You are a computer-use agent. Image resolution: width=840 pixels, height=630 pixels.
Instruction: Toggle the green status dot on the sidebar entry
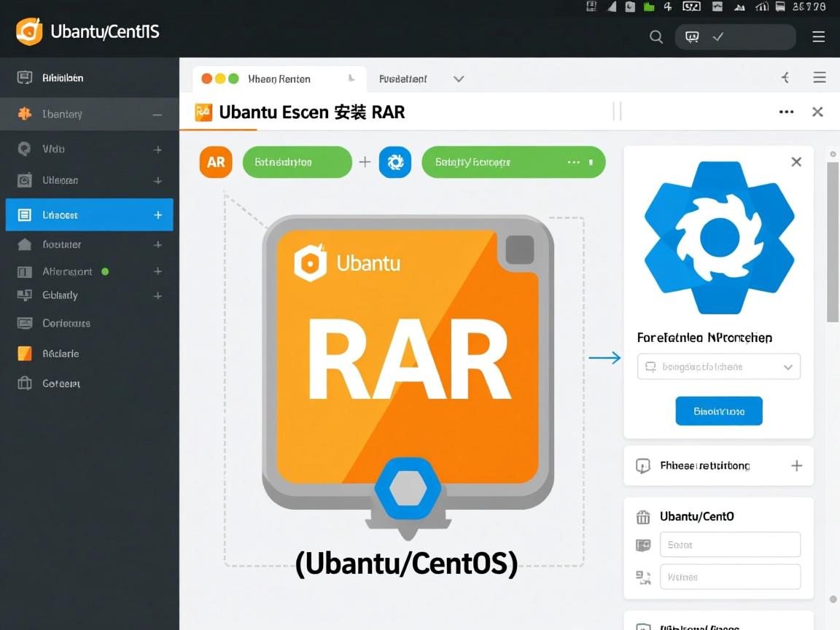106,271
